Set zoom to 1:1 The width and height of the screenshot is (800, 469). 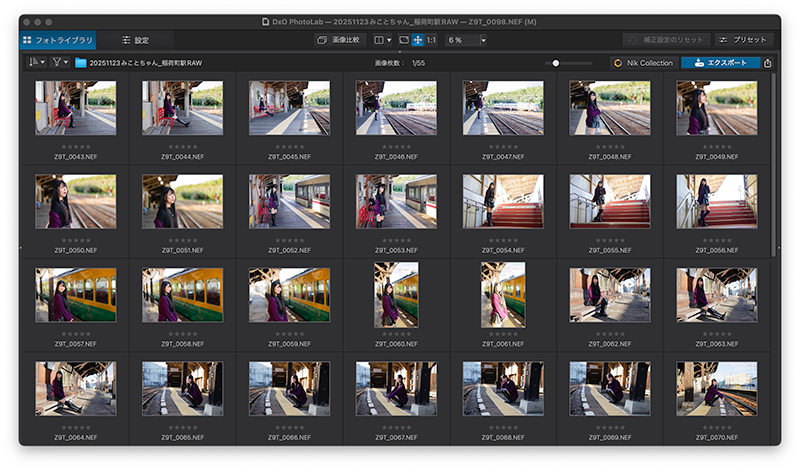click(431, 40)
